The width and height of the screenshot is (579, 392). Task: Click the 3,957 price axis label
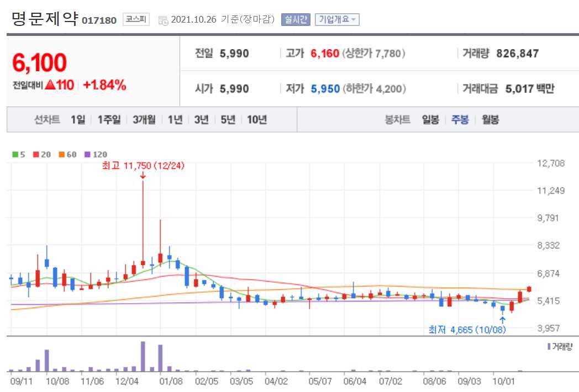click(x=549, y=328)
